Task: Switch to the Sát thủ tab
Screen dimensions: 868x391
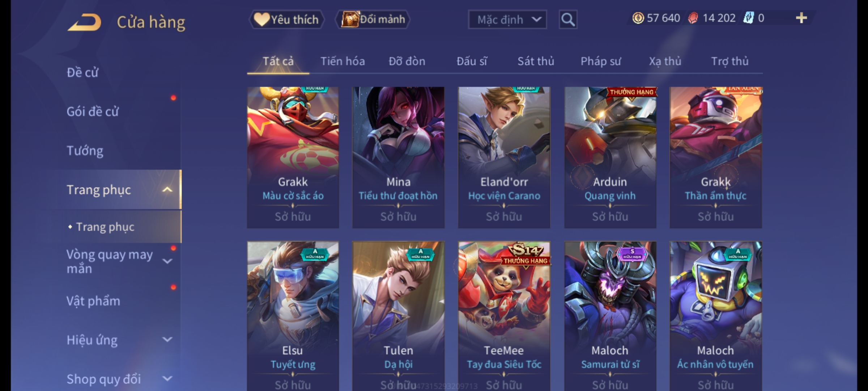Action: (x=536, y=61)
